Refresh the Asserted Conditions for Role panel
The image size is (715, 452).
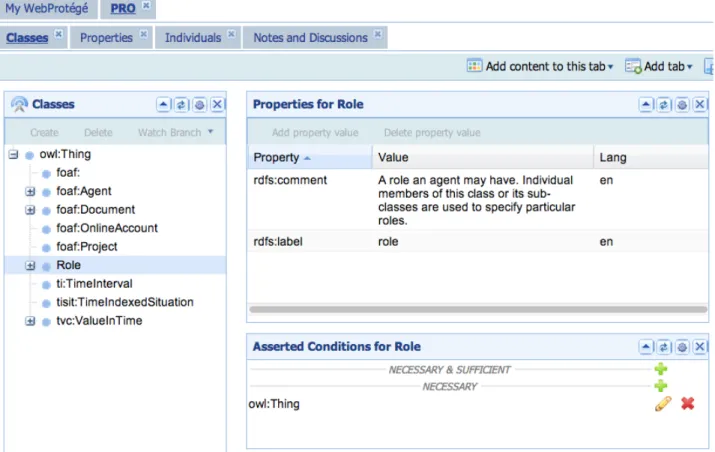(664, 347)
